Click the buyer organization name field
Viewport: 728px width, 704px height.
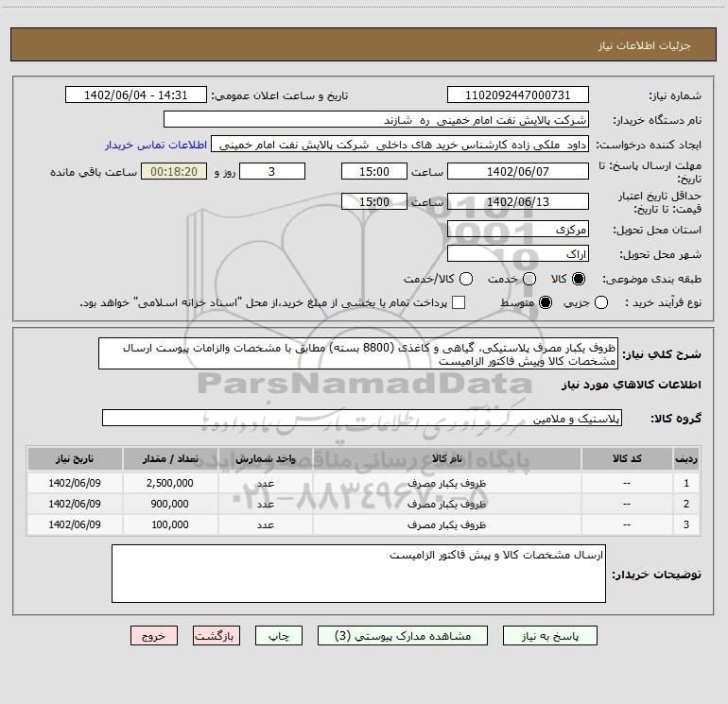coord(376,120)
